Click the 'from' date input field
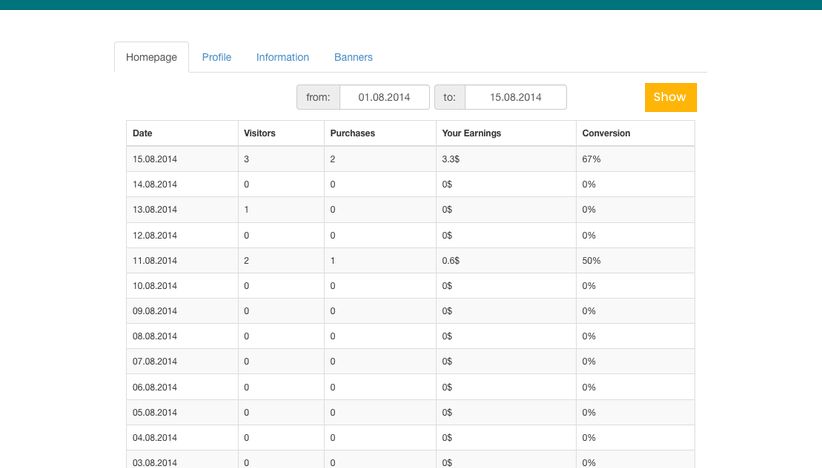 pos(384,97)
